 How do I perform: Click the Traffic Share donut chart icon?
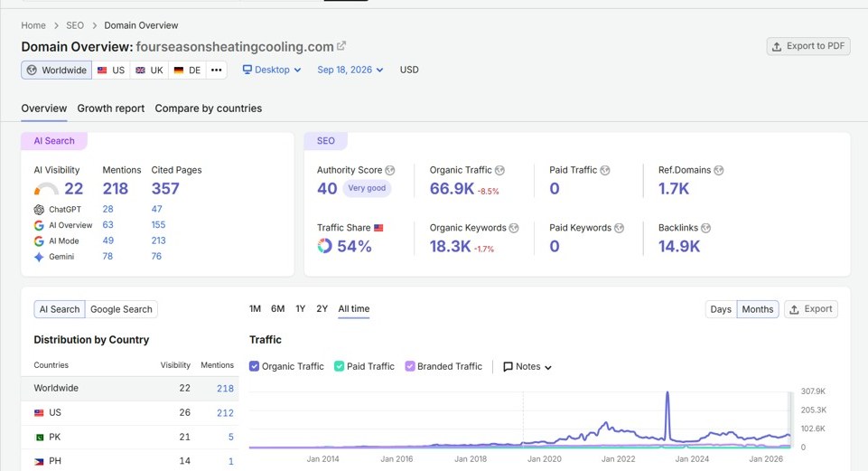click(324, 246)
